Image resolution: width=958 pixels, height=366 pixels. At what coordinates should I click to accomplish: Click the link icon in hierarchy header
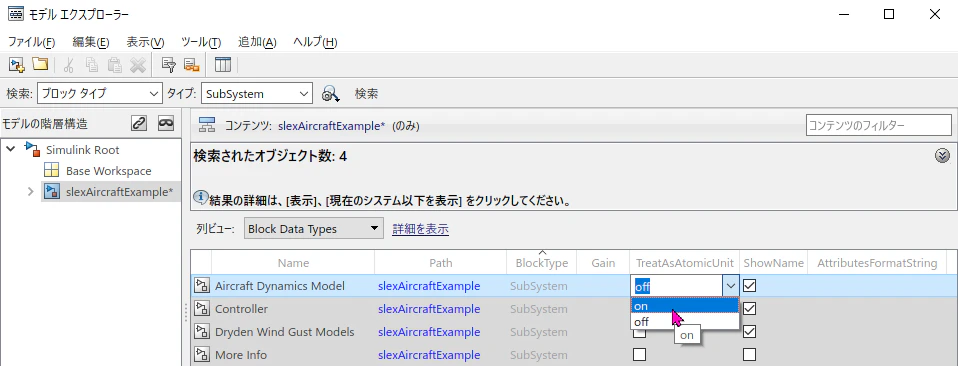pyautogui.click(x=139, y=123)
